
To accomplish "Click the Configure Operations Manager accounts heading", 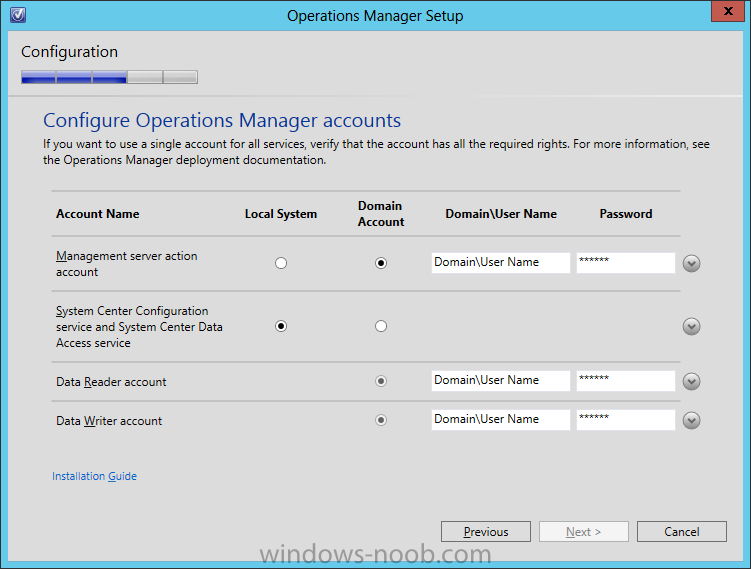I will (222, 120).
